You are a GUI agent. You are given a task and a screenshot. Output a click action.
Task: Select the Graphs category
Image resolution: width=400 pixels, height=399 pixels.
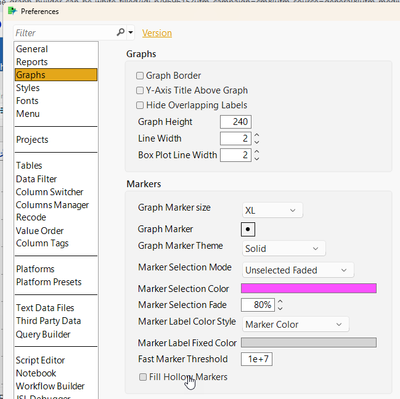56,75
